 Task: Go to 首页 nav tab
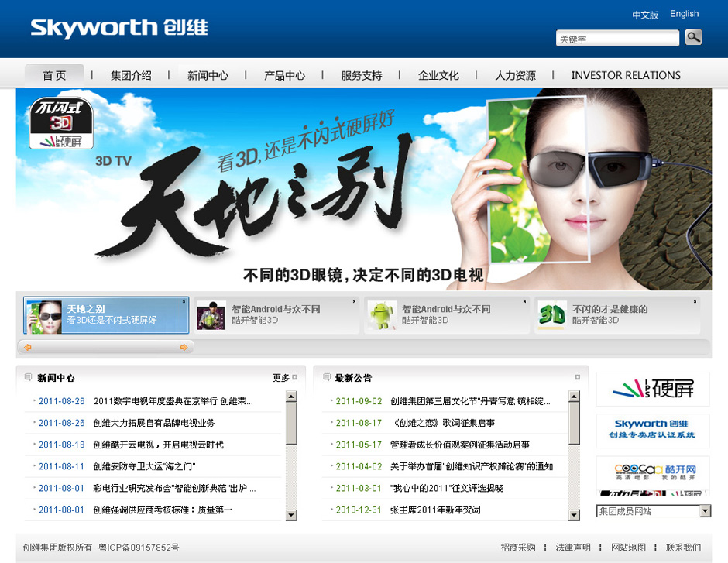pyautogui.click(x=54, y=75)
